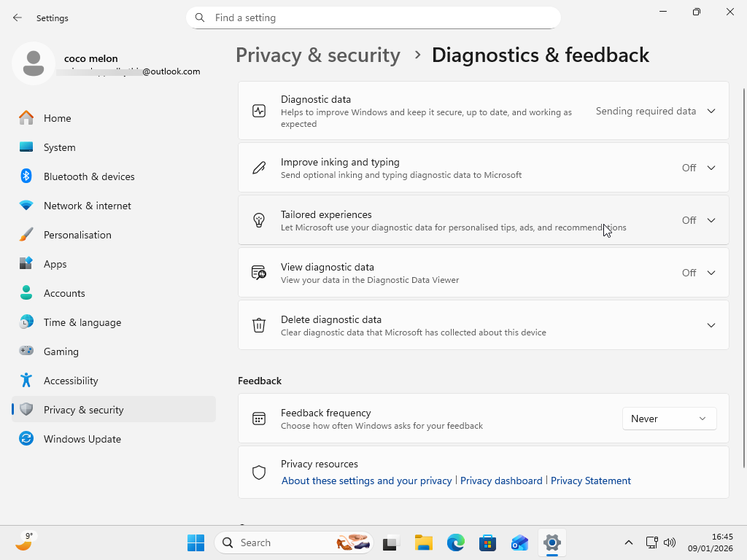Click the smiley feedback icon

(259, 418)
